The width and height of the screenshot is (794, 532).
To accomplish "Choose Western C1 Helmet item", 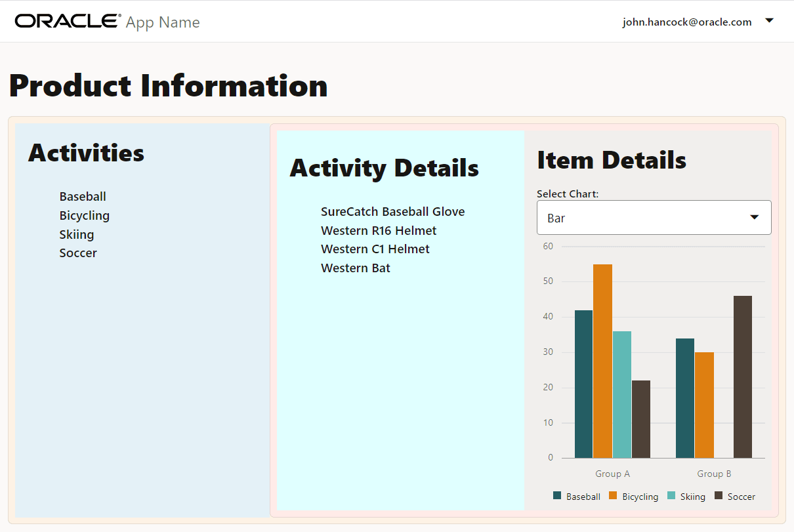I will (x=375, y=249).
